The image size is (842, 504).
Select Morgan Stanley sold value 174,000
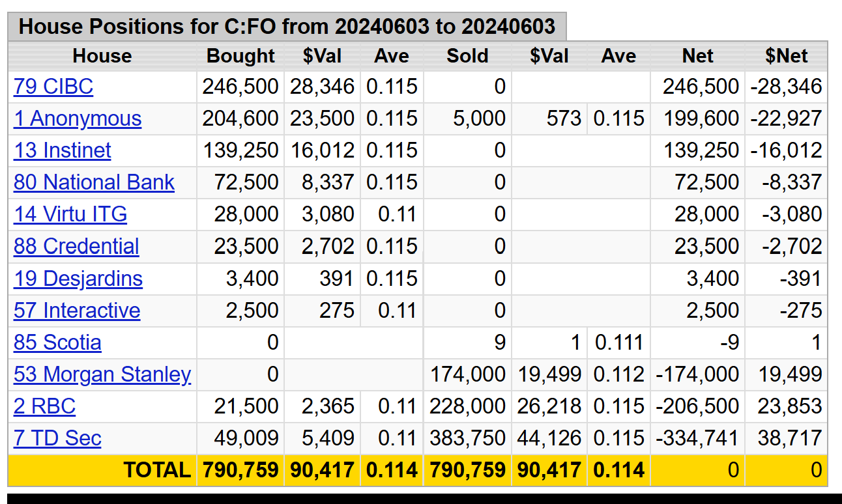[467, 374]
